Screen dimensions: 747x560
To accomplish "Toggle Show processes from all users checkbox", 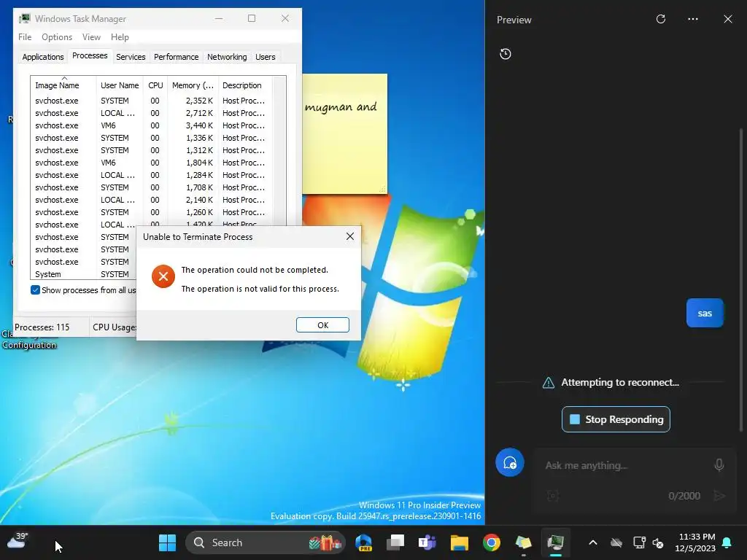I will coord(35,290).
